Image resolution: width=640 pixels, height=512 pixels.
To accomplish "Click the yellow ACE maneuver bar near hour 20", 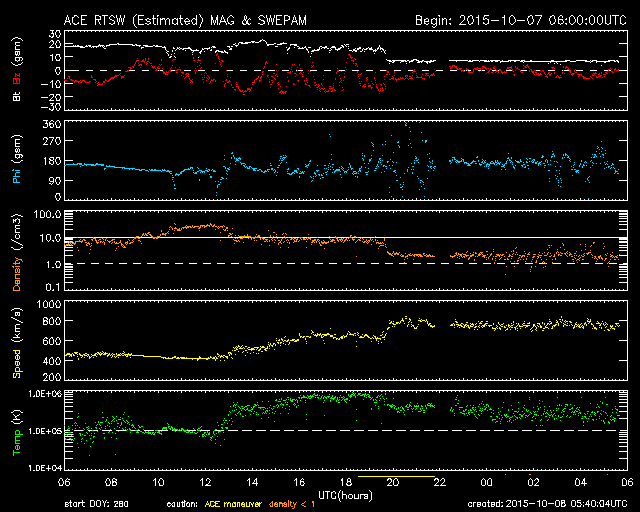I will point(396,476).
